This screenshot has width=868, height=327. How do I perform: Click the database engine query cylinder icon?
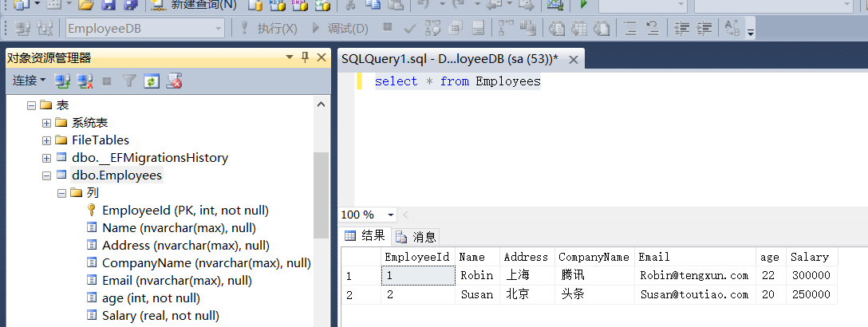(x=255, y=5)
